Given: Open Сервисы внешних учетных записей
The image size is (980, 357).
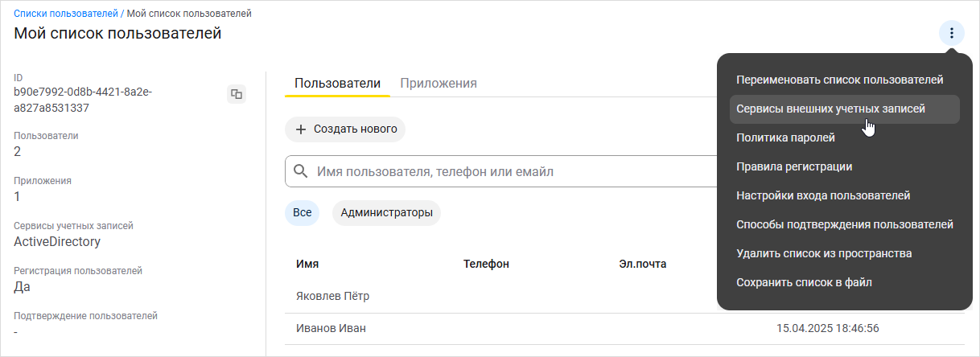Looking at the screenshot, I should (x=844, y=109).
